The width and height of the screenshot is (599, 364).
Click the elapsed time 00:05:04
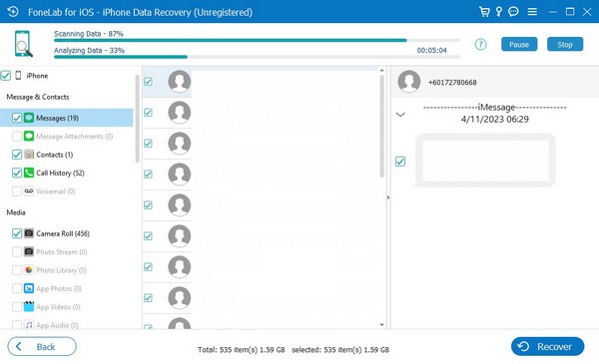pyautogui.click(x=431, y=51)
